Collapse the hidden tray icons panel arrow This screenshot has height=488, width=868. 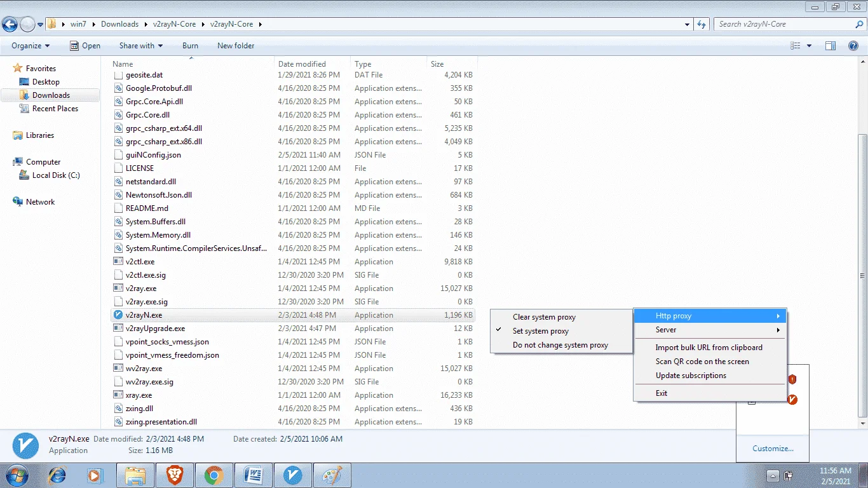[773, 476]
